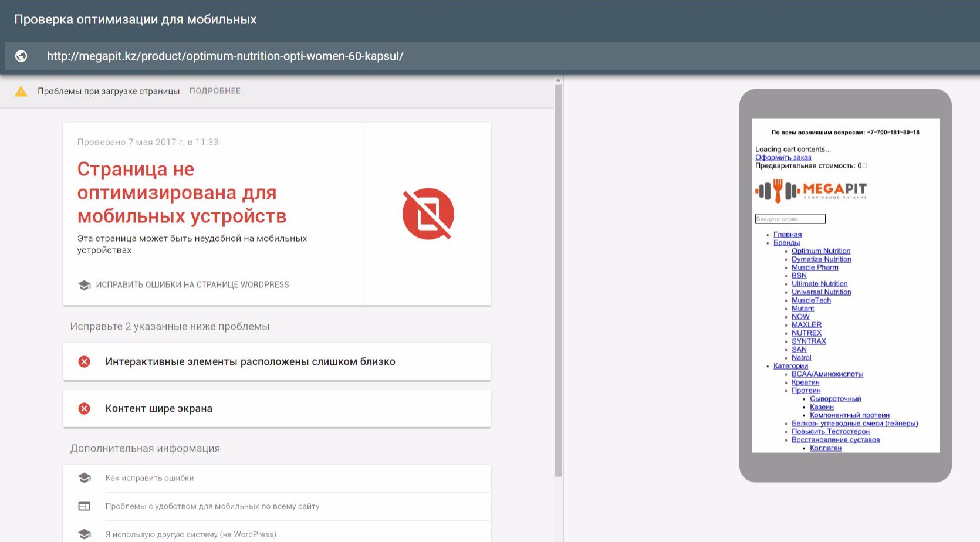The width and height of the screenshot is (980, 542).
Task: Click the globe icon beside the URL
Action: 21,56
